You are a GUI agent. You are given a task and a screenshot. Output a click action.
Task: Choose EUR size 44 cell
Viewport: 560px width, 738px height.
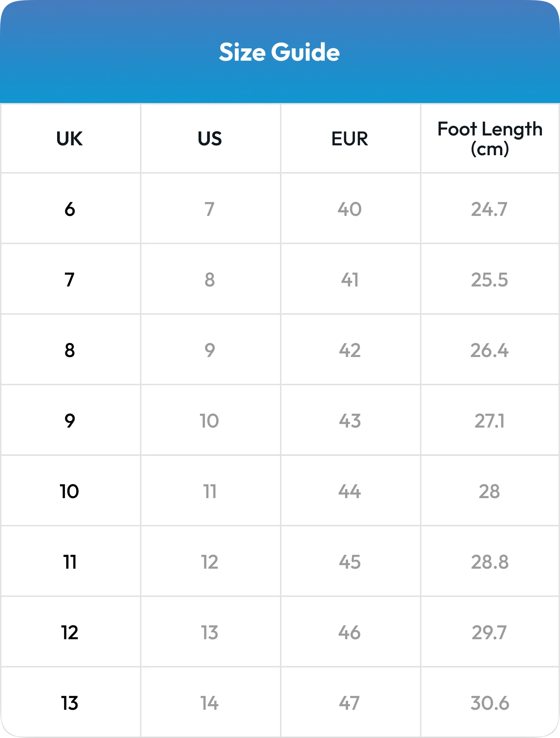(349, 491)
